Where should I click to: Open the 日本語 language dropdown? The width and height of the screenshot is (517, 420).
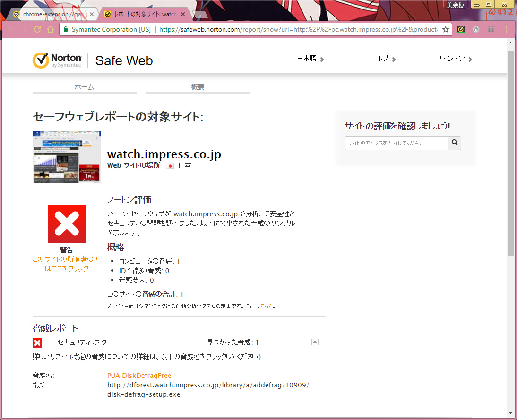[310, 59]
